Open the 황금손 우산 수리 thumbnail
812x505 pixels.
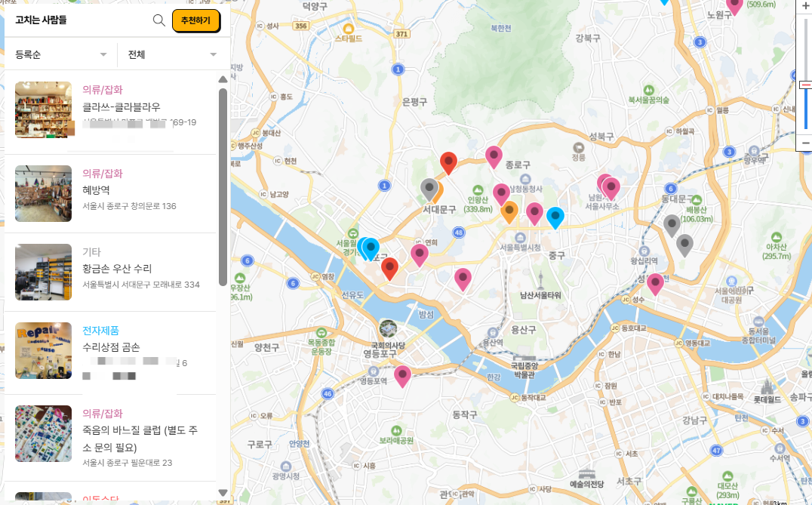click(44, 272)
